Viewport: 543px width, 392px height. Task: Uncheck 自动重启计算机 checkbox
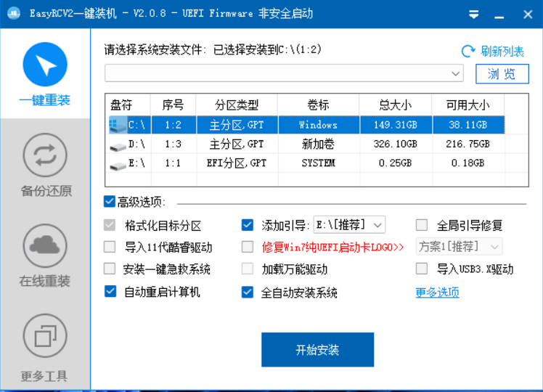coord(110,292)
